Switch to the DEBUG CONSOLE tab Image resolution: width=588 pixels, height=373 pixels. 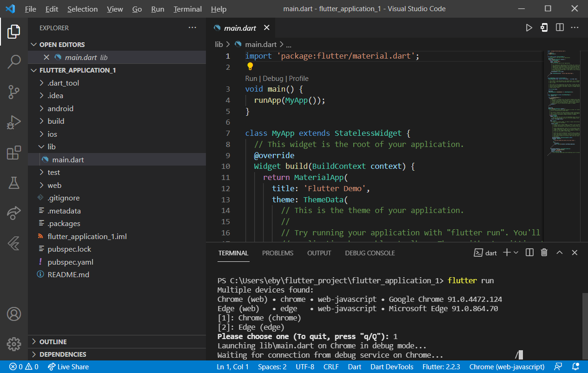coord(369,253)
